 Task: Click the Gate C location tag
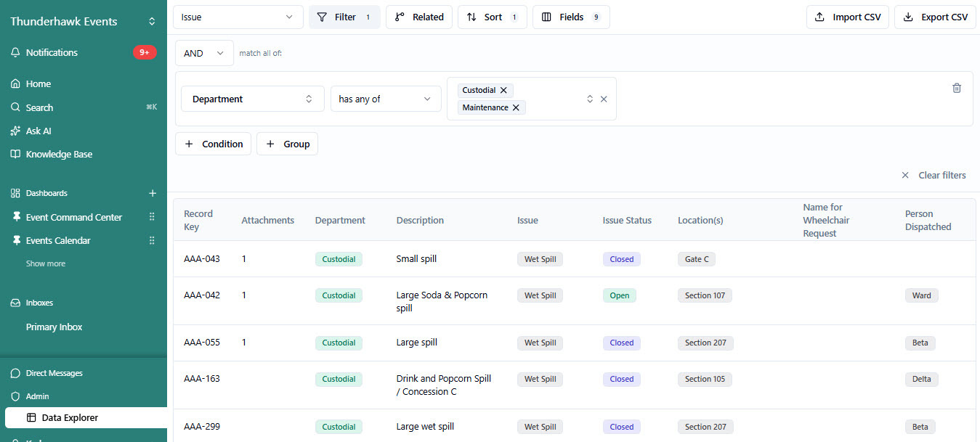pos(697,259)
